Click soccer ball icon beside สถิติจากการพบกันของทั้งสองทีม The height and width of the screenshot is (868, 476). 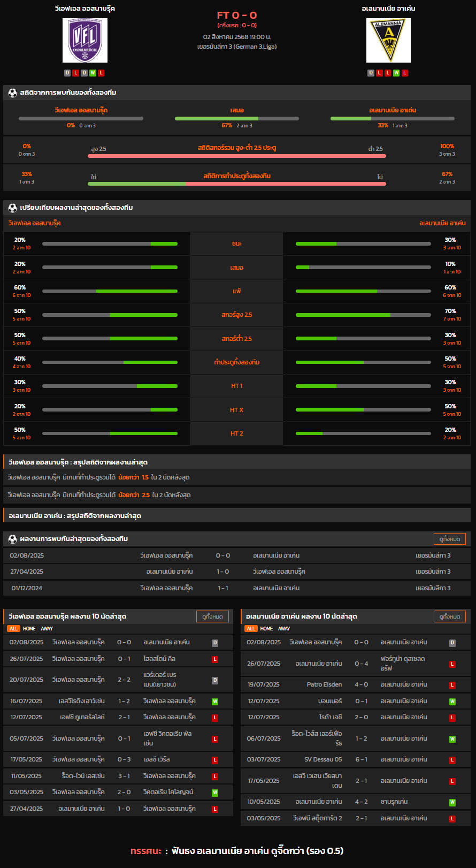click(13, 93)
